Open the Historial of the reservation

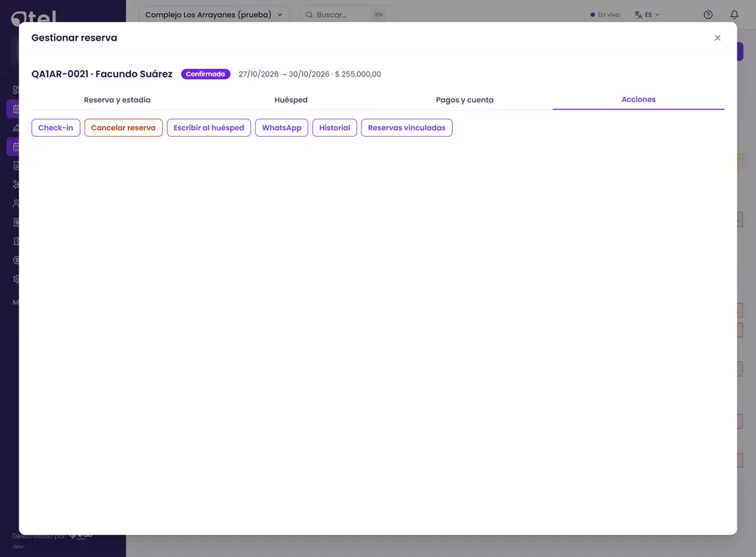(x=335, y=128)
